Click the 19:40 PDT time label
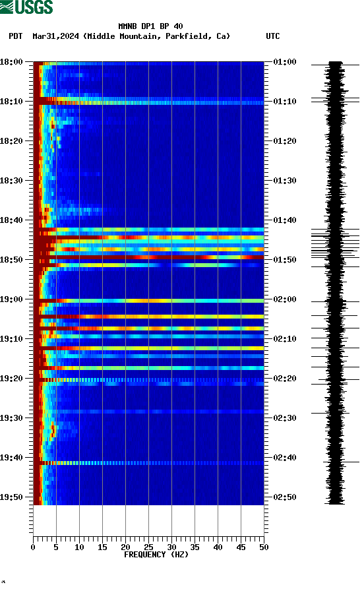Screen dimensions: 364x589 pos(11,458)
